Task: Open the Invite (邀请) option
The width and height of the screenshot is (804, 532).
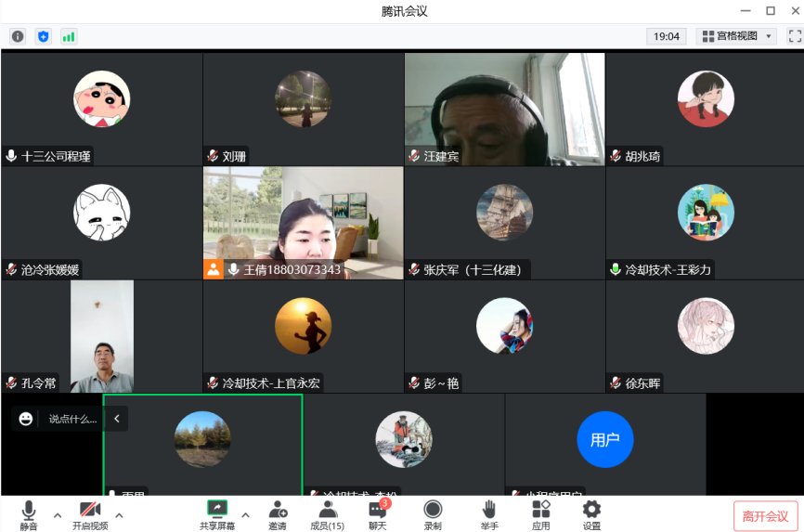Action: (278, 514)
